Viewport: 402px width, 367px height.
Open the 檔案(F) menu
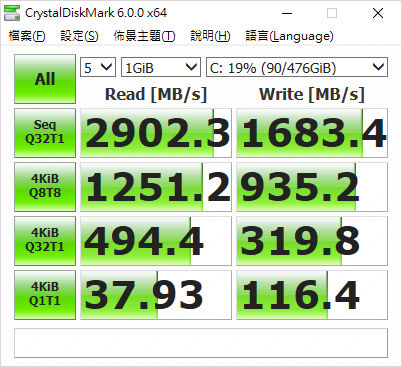(x=27, y=36)
